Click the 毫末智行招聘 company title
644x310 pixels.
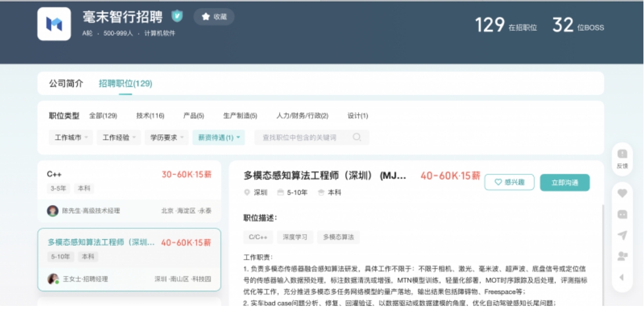(x=122, y=17)
